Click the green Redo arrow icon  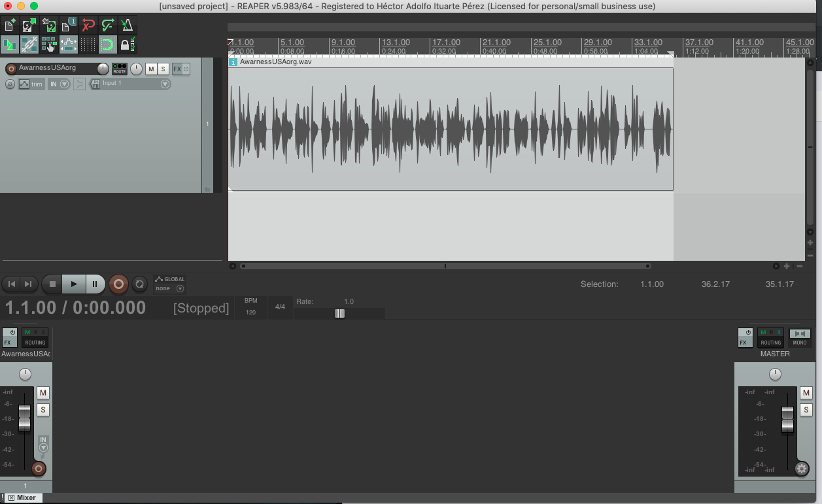click(x=108, y=25)
